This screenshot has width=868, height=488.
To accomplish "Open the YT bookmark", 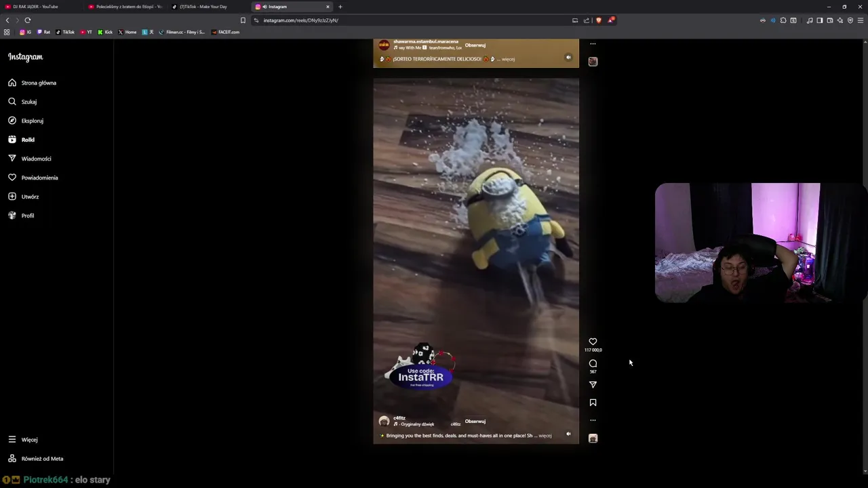I will point(86,32).
